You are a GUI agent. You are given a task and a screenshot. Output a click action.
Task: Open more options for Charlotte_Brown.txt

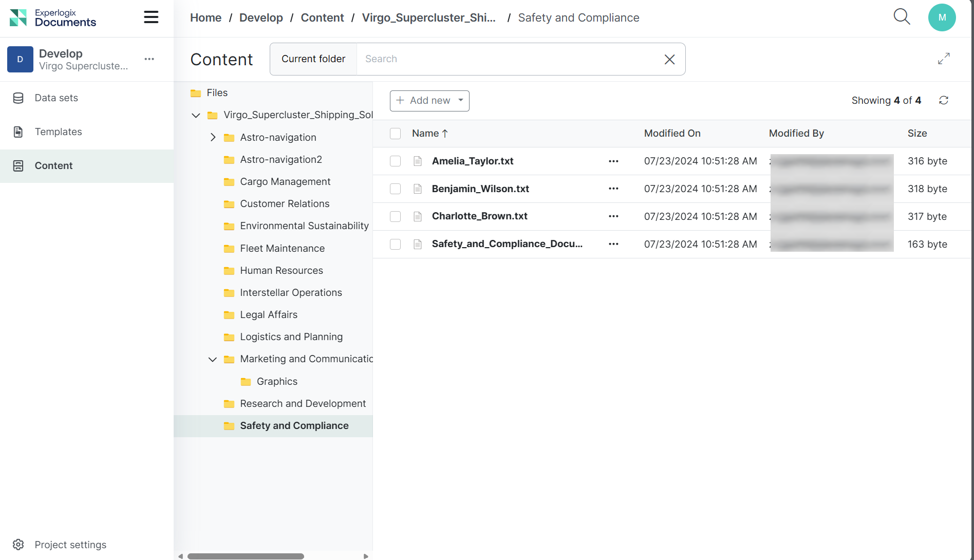click(x=613, y=216)
